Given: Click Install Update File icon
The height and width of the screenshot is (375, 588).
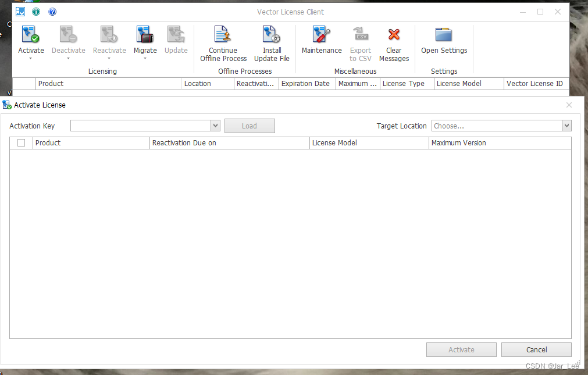Looking at the screenshot, I should click(272, 34).
